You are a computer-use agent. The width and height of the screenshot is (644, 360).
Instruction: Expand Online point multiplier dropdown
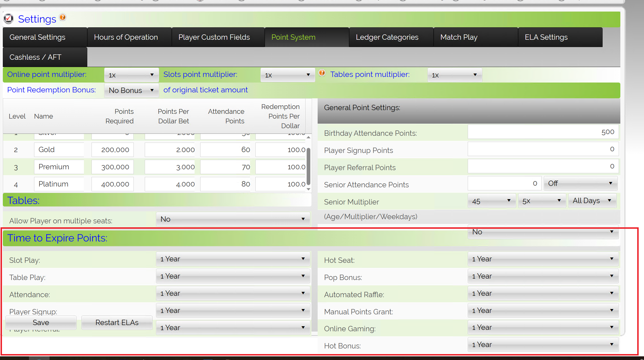132,75
